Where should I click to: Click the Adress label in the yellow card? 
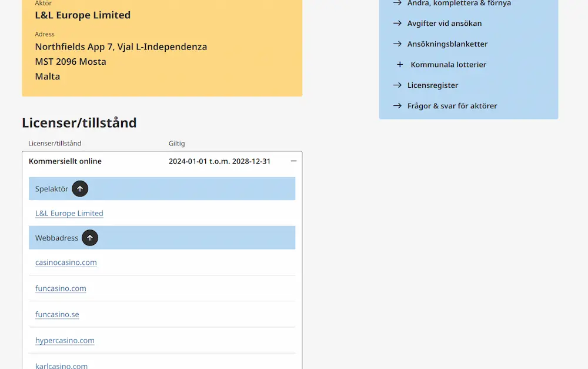click(45, 34)
